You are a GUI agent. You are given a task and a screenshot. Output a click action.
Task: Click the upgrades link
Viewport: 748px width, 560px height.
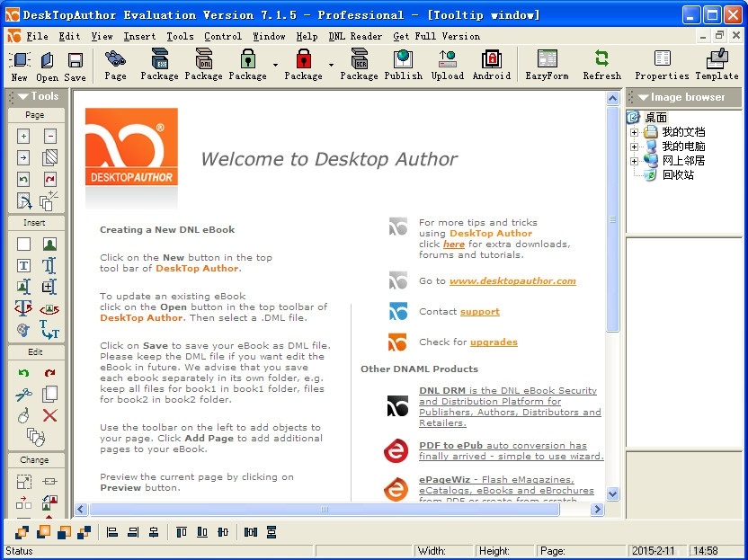(x=494, y=342)
